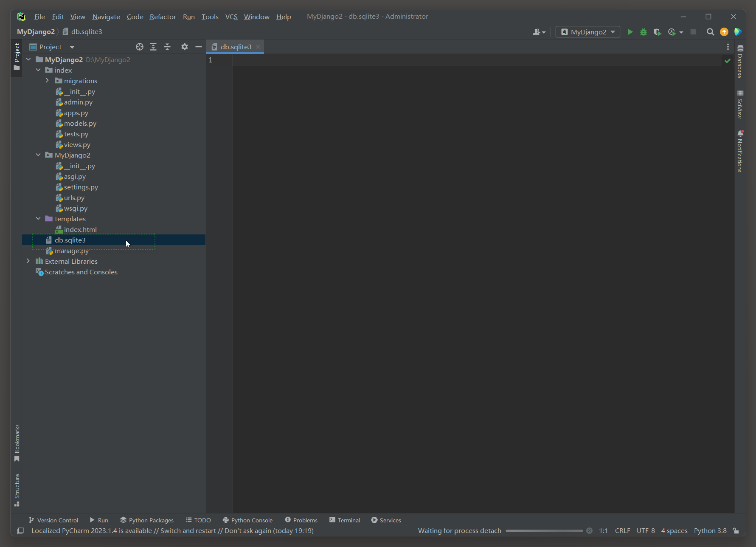
Task: Open the run-with-profiler dropdown arrow
Action: [681, 32]
